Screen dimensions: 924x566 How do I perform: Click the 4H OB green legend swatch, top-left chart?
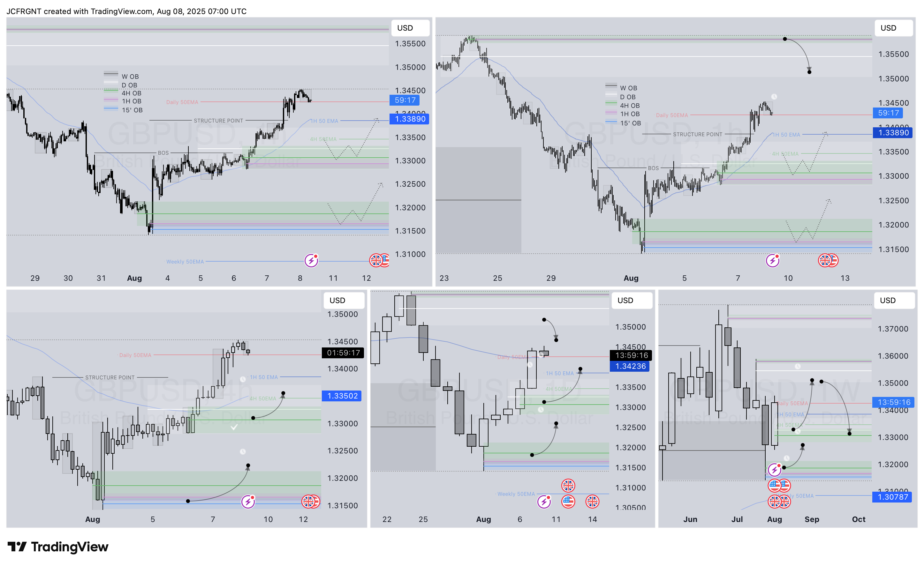coord(110,90)
